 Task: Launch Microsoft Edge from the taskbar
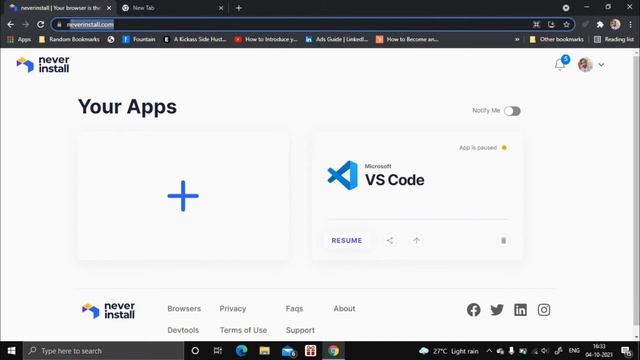(241, 351)
